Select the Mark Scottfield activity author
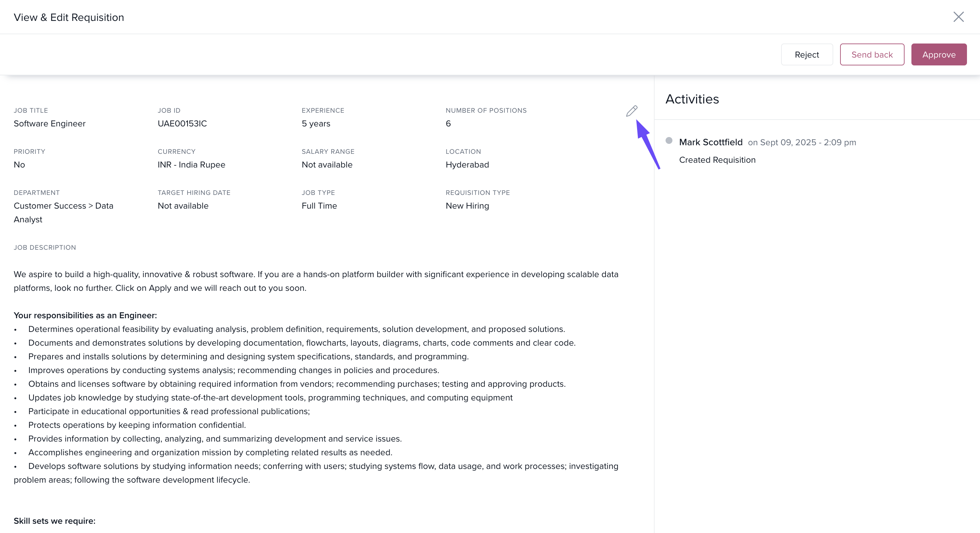980x533 pixels. point(710,142)
